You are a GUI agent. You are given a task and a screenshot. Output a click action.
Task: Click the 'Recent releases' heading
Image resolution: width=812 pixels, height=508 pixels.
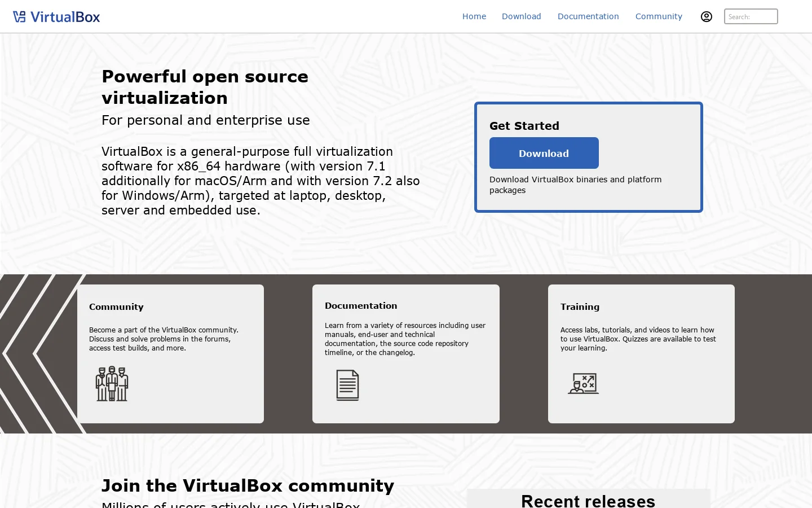pos(588,501)
